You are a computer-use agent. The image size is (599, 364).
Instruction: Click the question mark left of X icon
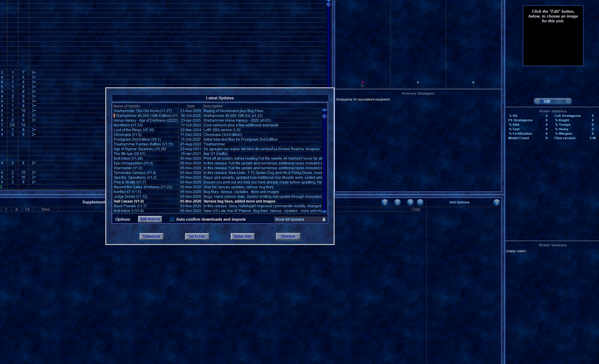coord(385,202)
